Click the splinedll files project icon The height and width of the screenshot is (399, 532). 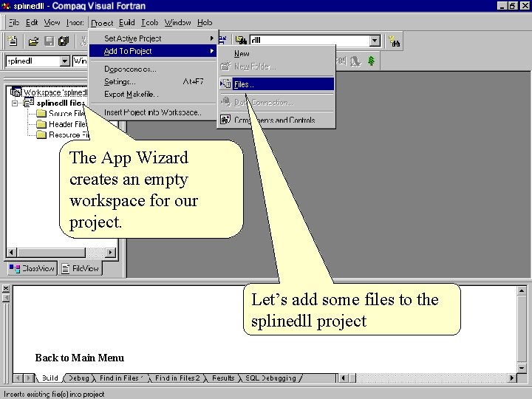coord(29,102)
